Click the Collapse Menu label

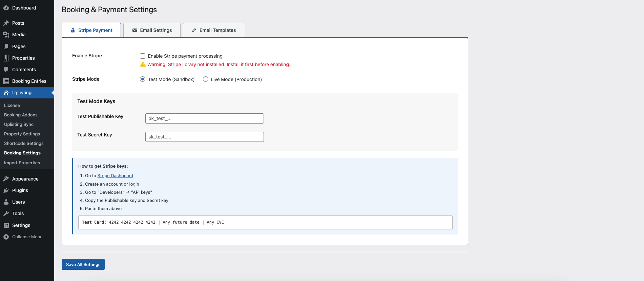pos(27,237)
